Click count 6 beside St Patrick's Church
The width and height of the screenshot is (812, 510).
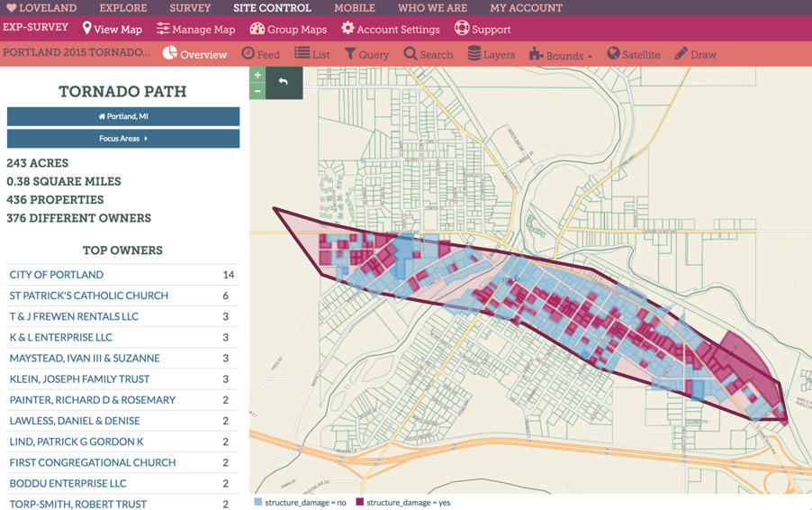tap(226, 296)
